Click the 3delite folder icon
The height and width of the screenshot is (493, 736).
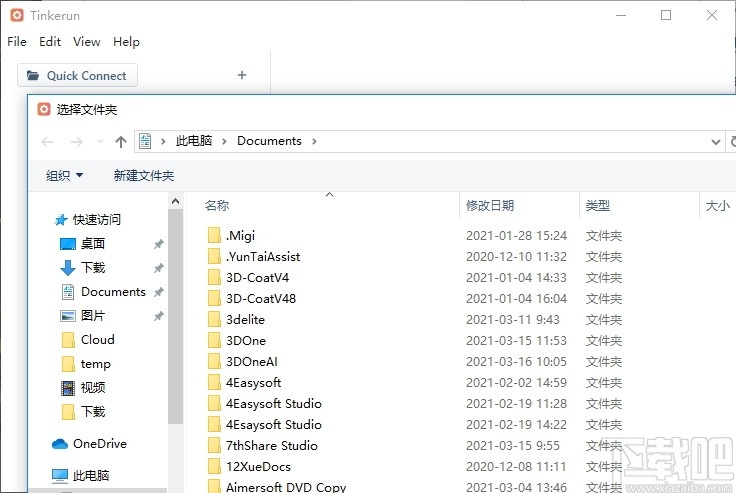coord(214,319)
